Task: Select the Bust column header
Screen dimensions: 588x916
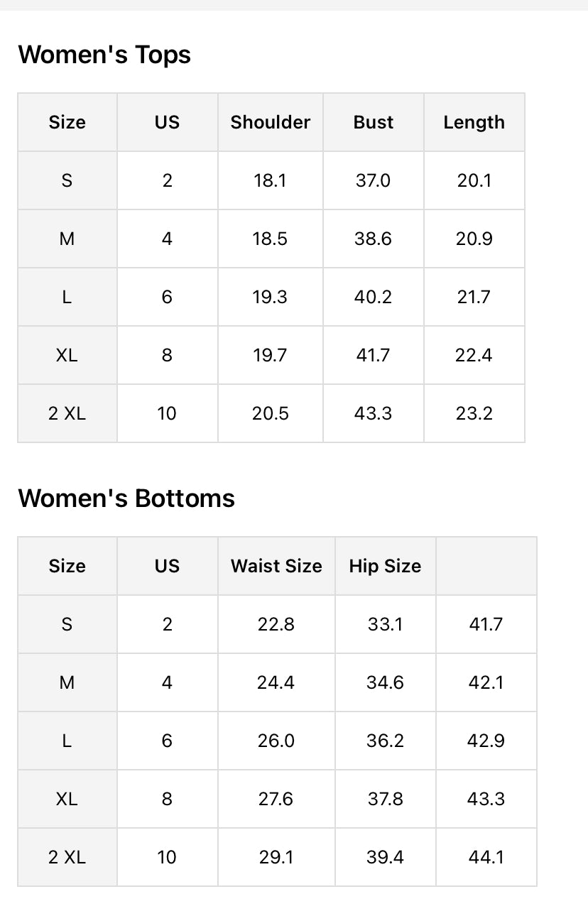Action: 373,122
